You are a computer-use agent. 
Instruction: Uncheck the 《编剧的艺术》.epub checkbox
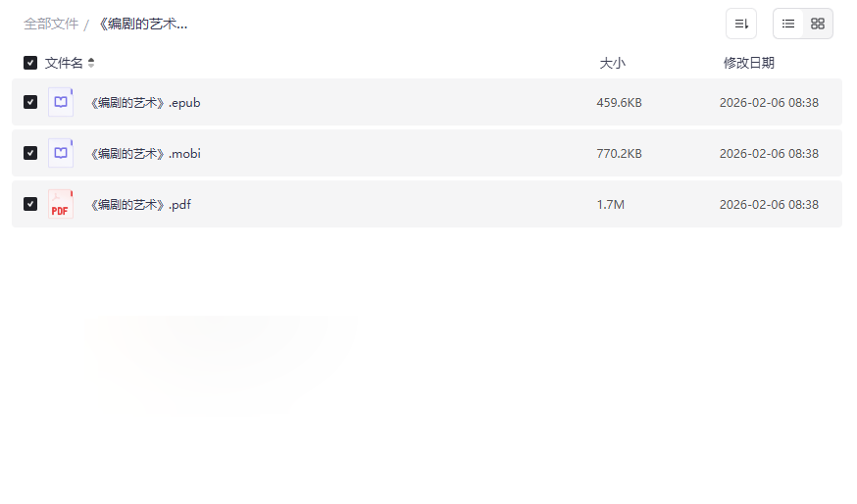pos(30,102)
